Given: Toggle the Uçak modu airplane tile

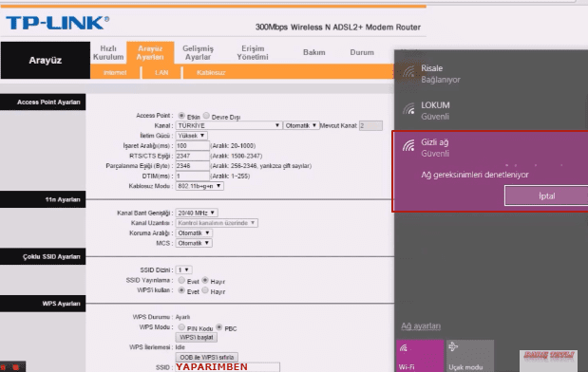Looking at the screenshot, I should click(x=470, y=356).
